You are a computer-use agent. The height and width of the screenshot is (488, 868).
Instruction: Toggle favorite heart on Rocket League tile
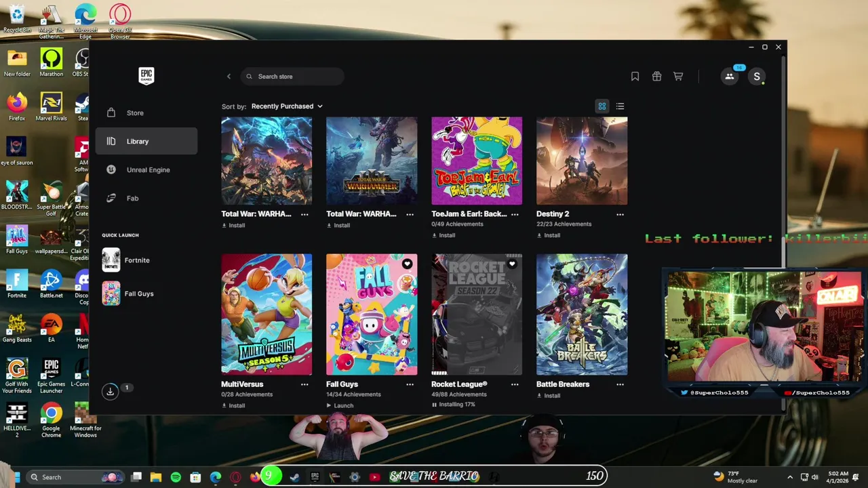pos(512,264)
